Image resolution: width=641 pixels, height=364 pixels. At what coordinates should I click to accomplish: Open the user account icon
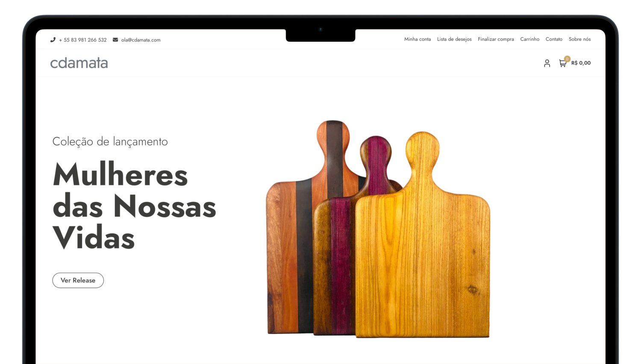pos(547,63)
